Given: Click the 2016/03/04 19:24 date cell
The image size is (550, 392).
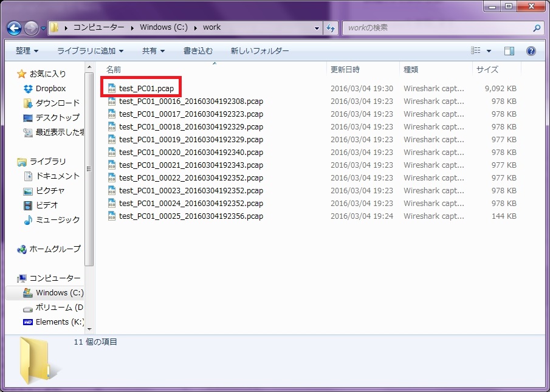Looking at the screenshot, I should click(x=362, y=216).
